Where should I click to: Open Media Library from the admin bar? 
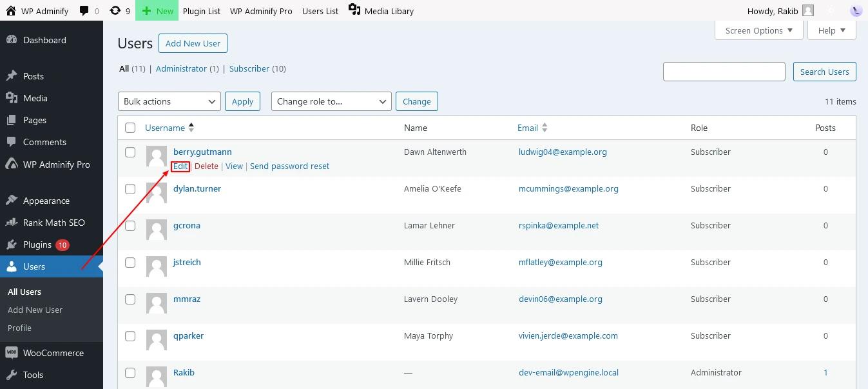pos(381,10)
